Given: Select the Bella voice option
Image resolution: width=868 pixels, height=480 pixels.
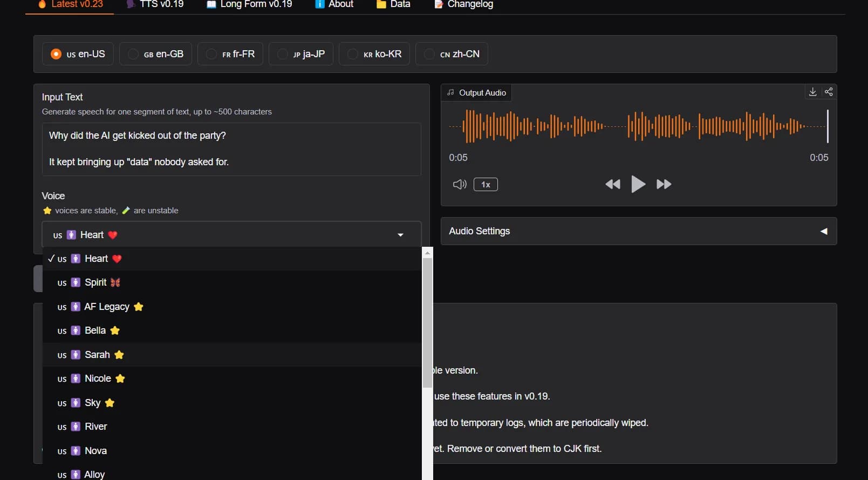Looking at the screenshot, I should pyautogui.click(x=95, y=330).
